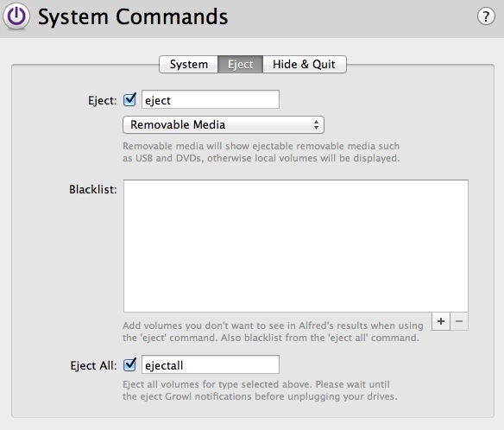This screenshot has height=430, width=504.
Task: Click inside the Blacklist volumes list
Action: tap(296, 246)
